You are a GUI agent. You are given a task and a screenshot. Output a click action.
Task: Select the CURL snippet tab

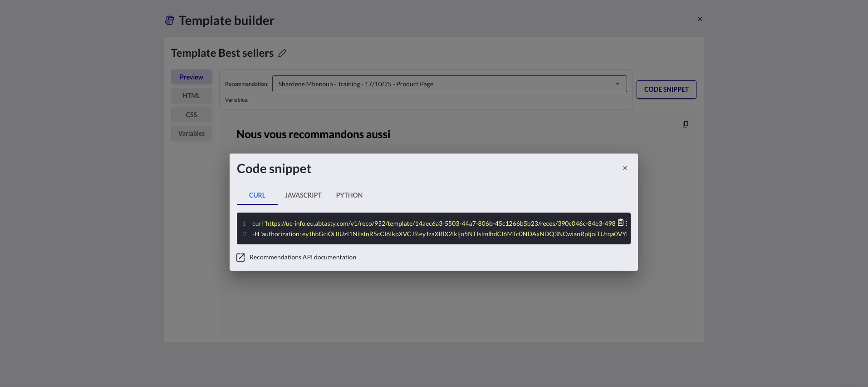coord(257,195)
